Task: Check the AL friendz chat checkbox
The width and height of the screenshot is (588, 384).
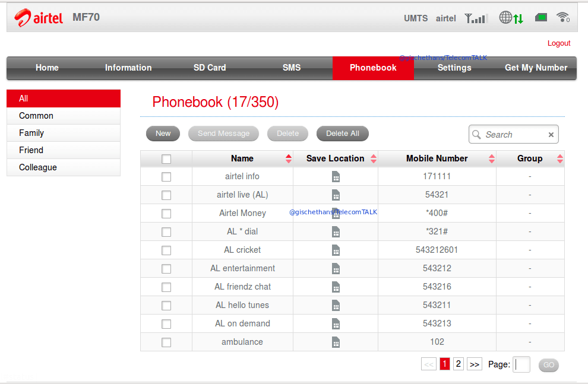Action: point(166,287)
